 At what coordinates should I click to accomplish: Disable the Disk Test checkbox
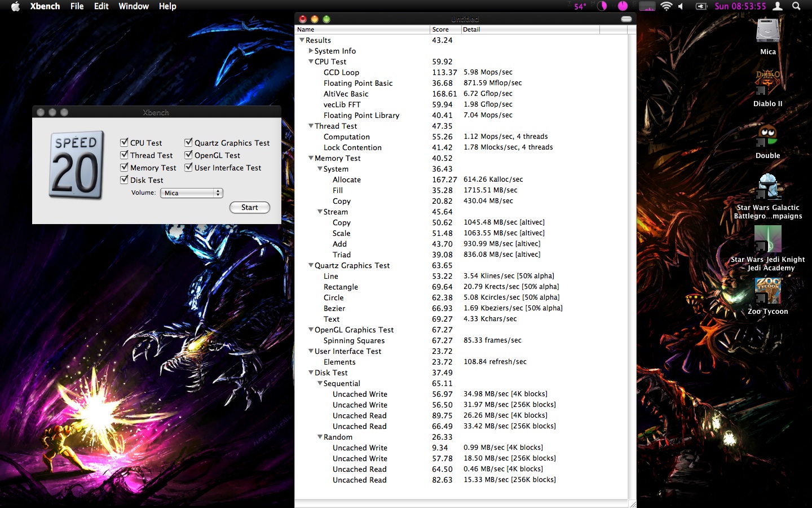(x=124, y=180)
